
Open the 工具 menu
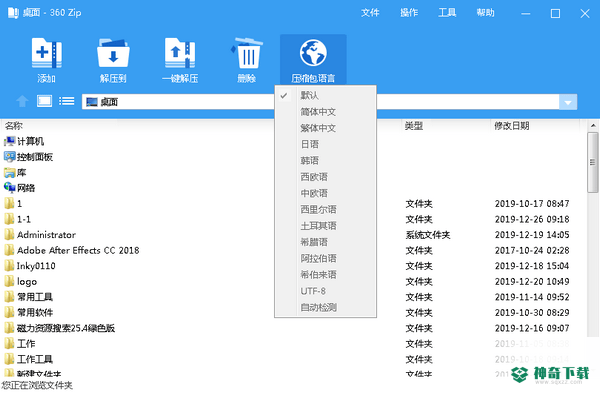click(447, 13)
